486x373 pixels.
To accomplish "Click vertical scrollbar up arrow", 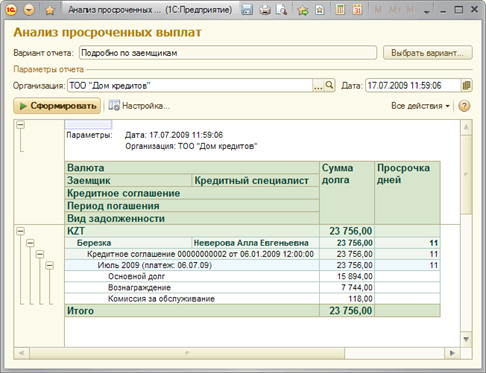I will [x=466, y=127].
